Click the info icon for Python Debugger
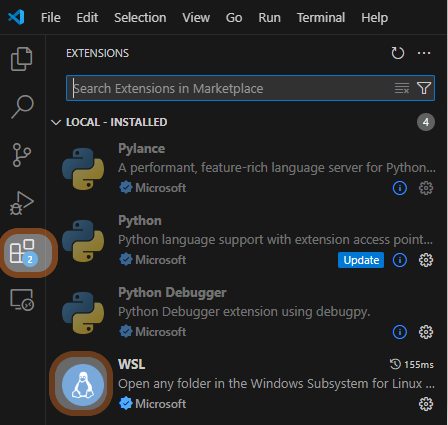 400,332
